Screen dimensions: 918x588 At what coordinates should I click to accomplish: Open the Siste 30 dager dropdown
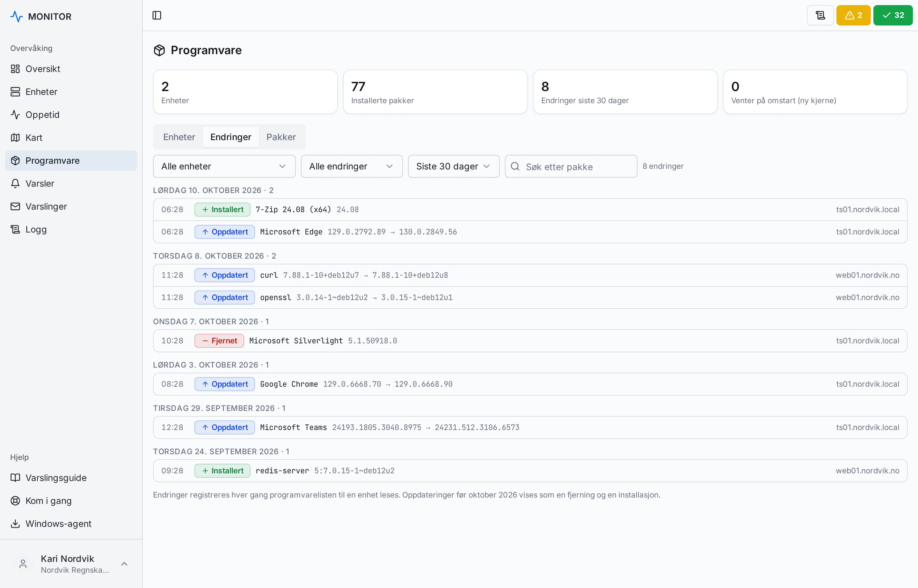(x=454, y=166)
